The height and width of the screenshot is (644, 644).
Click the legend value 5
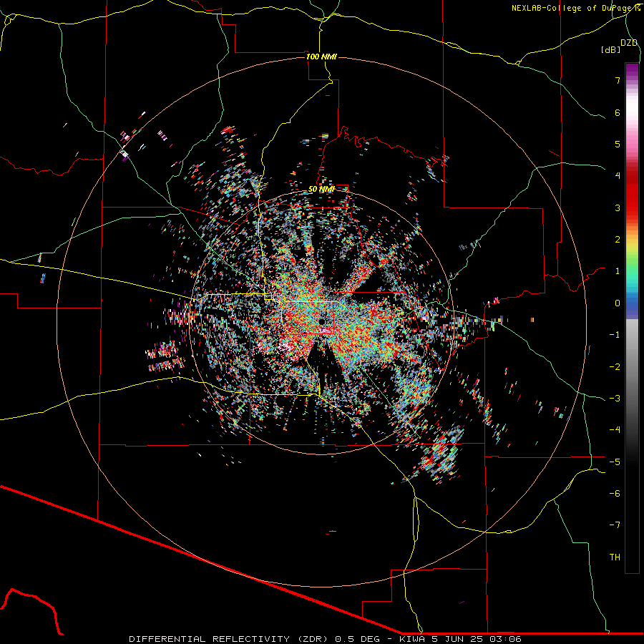point(618,144)
